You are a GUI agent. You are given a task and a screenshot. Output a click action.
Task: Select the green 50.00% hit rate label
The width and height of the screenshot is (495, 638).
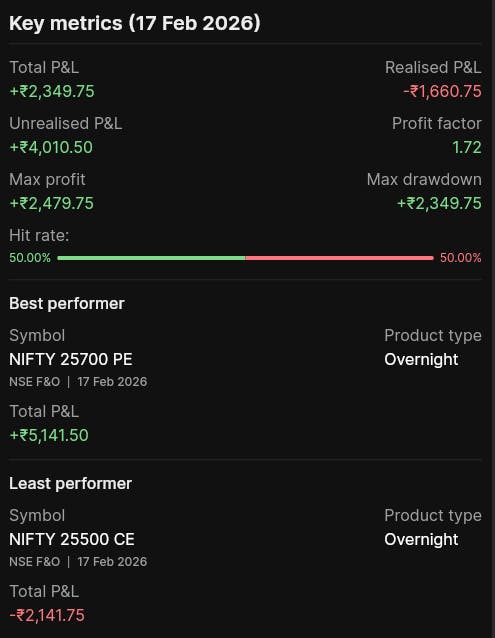[x=30, y=258]
